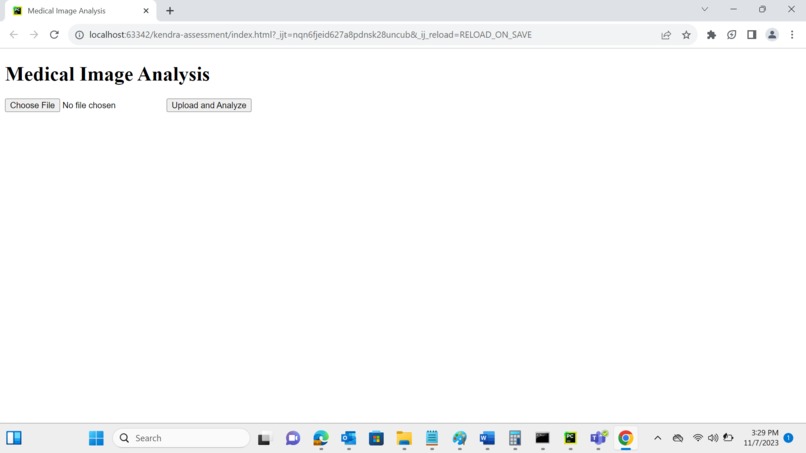View site information icon in address bar

point(79,34)
